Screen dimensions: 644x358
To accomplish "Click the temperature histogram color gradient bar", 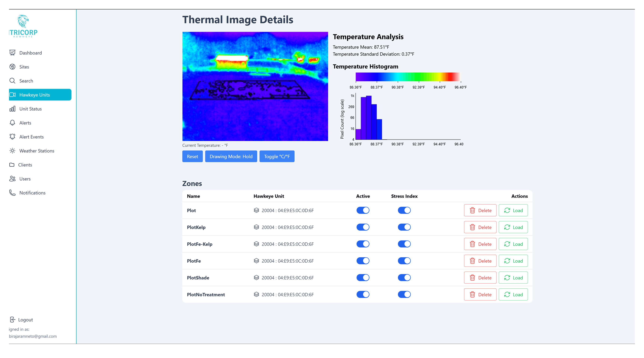I will pyautogui.click(x=408, y=77).
